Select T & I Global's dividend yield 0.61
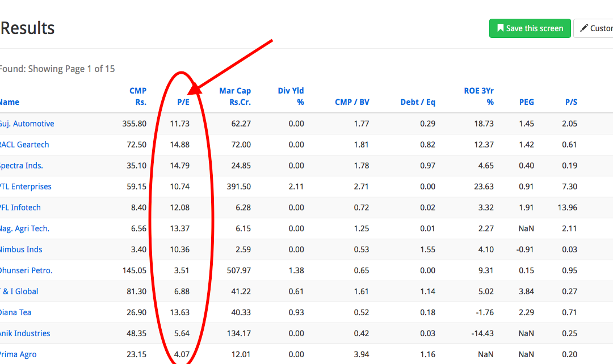Viewport: 613px width, 364px height. tap(296, 291)
